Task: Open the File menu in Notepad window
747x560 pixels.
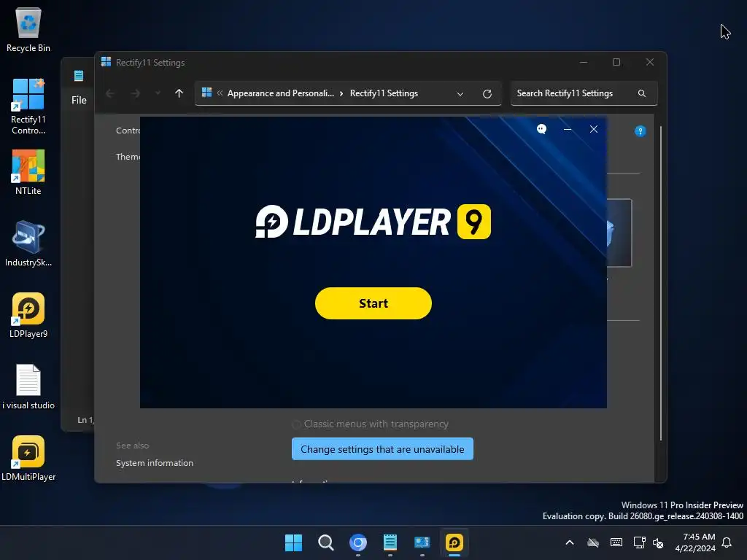Action: (79, 100)
